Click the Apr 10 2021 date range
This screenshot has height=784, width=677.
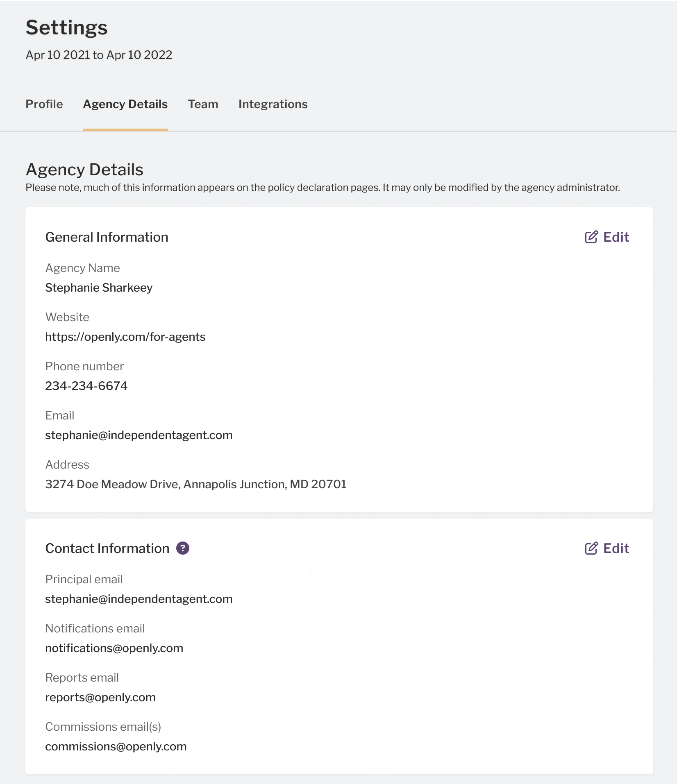(x=99, y=55)
